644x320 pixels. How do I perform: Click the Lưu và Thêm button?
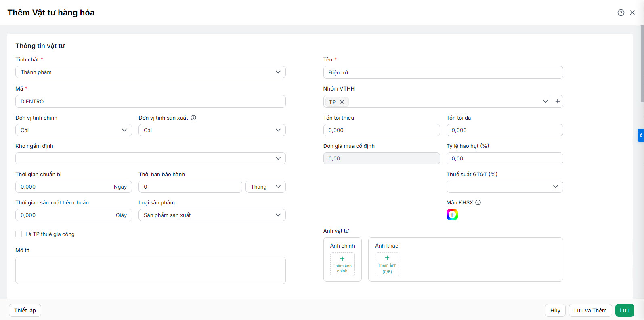[590, 310]
